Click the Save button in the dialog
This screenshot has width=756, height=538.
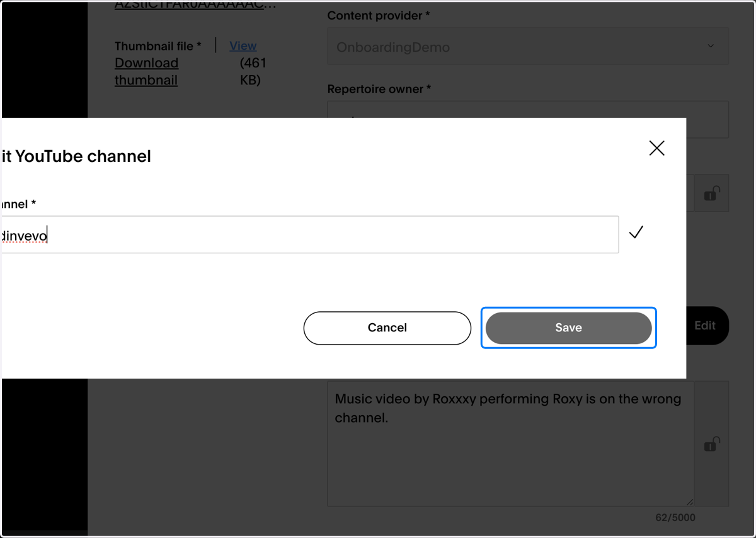tap(568, 328)
